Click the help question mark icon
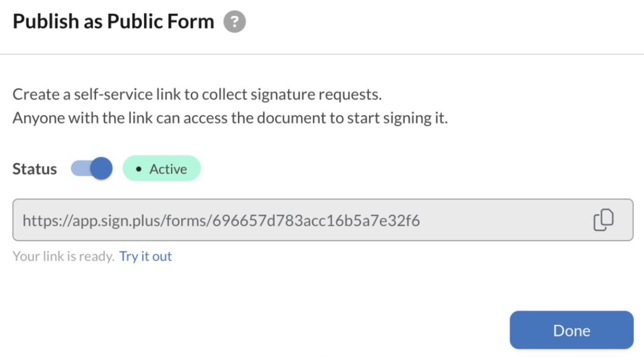Viewport: 644px width, 357px height. [x=235, y=22]
